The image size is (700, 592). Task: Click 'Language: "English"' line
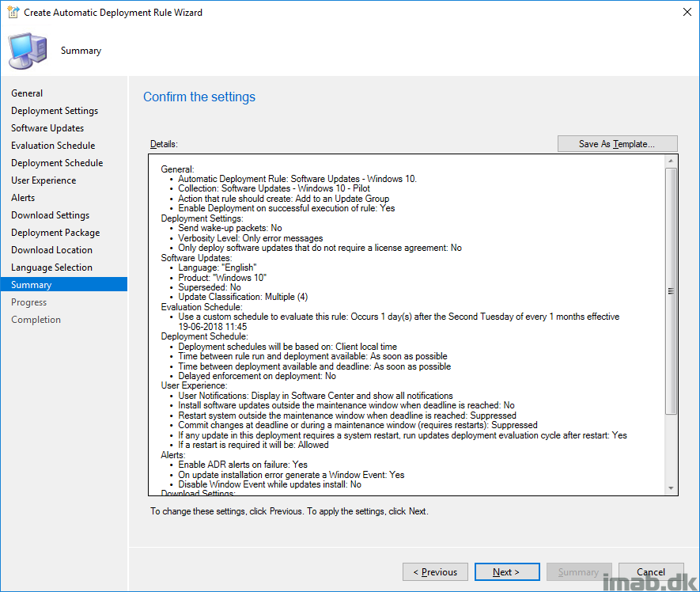[218, 268]
